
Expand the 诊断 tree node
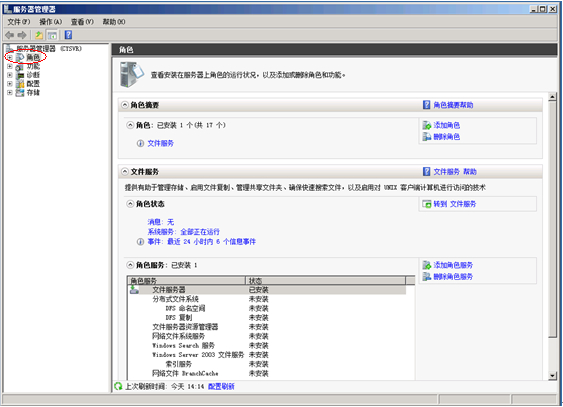[10, 75]
